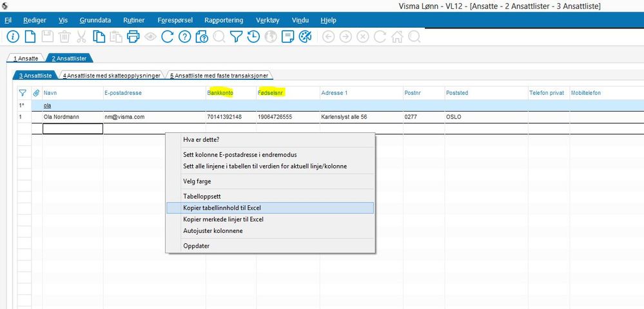Click the Fødselsnr column header

288,93
